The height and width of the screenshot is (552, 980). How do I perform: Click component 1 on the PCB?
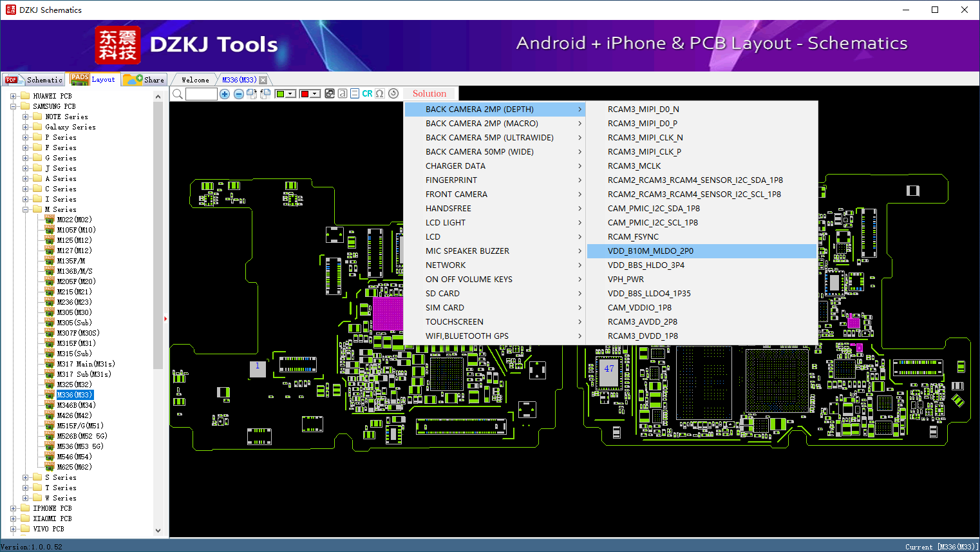click(258, 368)
